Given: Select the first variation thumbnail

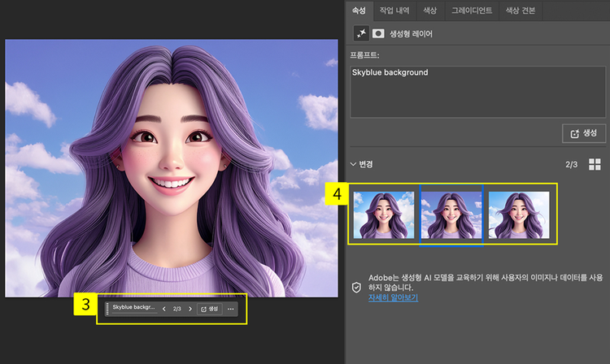Looking at the screenshot, I should click(384, 214).
